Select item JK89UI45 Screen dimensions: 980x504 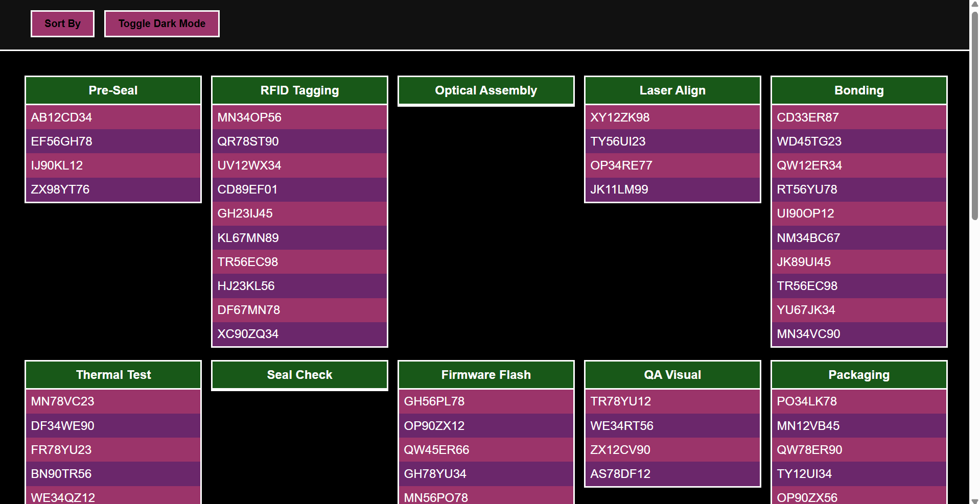(x=859, y=262)
